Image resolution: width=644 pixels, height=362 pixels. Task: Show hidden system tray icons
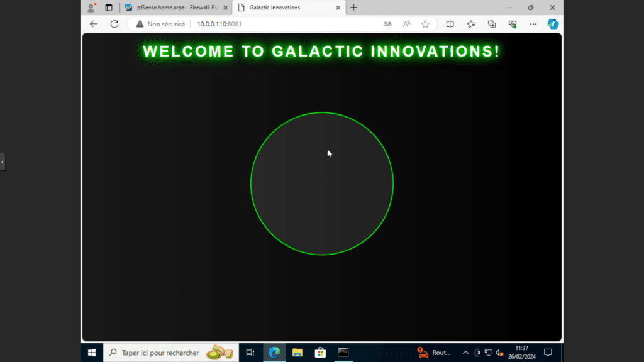pos(466,353)
